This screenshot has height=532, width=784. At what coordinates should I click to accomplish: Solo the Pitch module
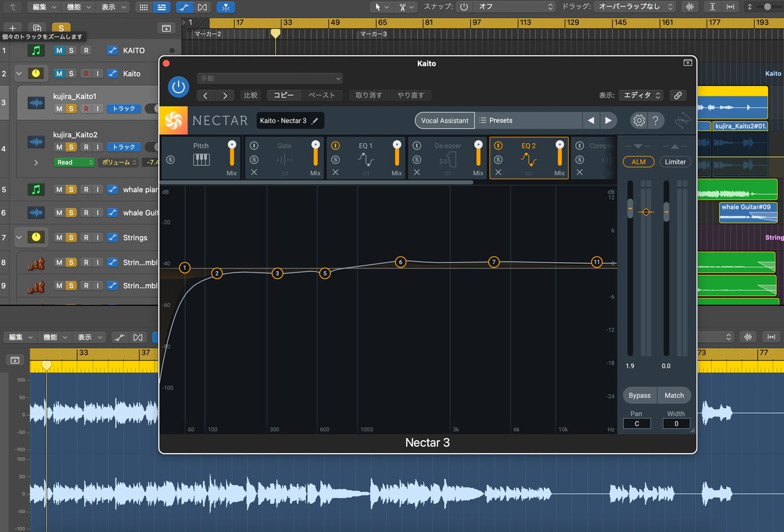coord(170,159)
